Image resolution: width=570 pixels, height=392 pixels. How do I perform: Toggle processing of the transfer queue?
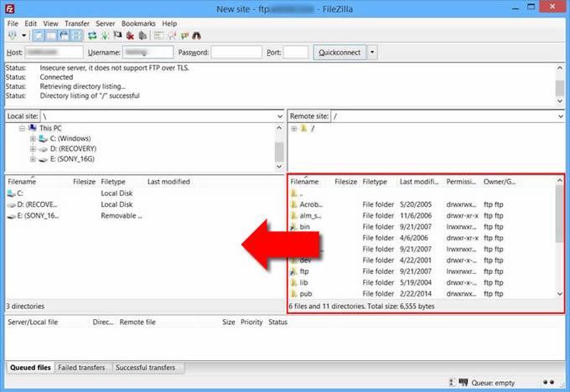[x=105, y=36]
